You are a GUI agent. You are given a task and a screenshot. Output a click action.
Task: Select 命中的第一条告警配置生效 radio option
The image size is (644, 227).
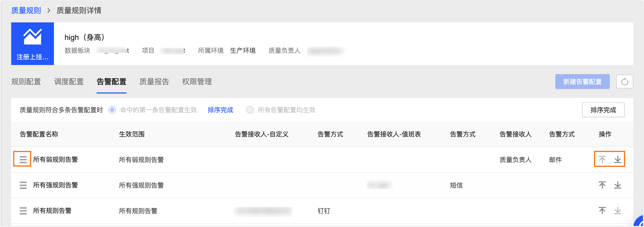[x=112, y=110]
